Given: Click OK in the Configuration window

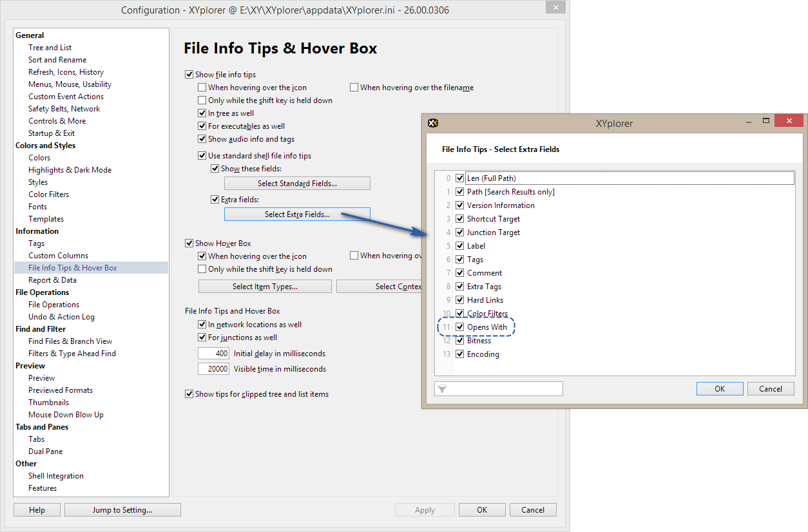Looking at the screenshot, I should [482, 510].
